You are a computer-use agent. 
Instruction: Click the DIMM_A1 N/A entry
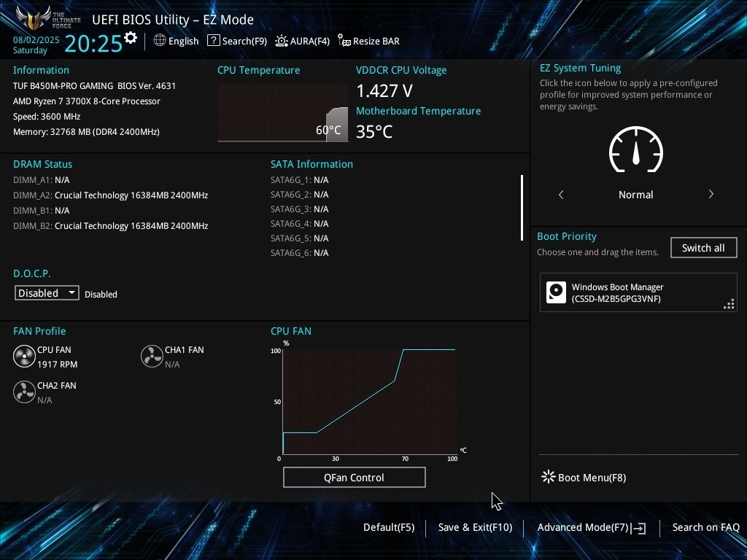[42, 180]
